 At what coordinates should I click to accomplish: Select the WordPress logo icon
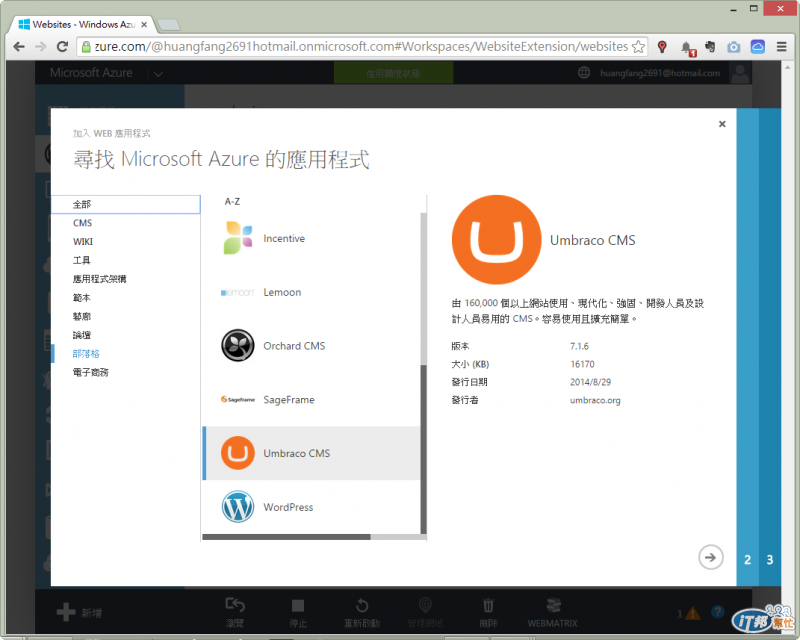click(238, 507)
